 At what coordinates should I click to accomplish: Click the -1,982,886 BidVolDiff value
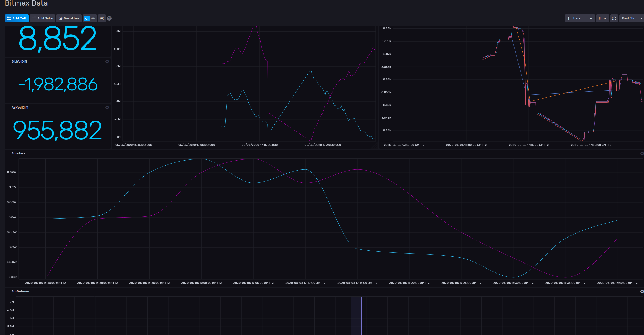coord(58,84)
